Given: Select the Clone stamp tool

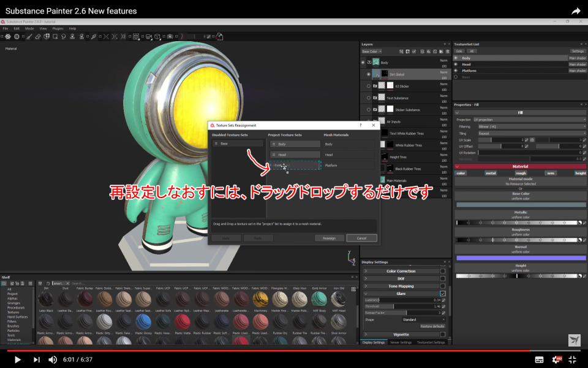Looking at the screenshot, I should click(x=72, y=36).
